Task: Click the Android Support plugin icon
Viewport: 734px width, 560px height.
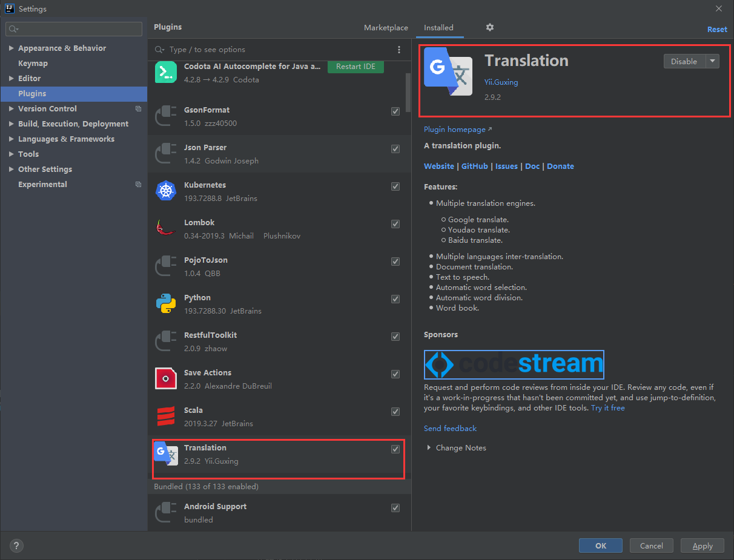Action: (x=166, y=513)
